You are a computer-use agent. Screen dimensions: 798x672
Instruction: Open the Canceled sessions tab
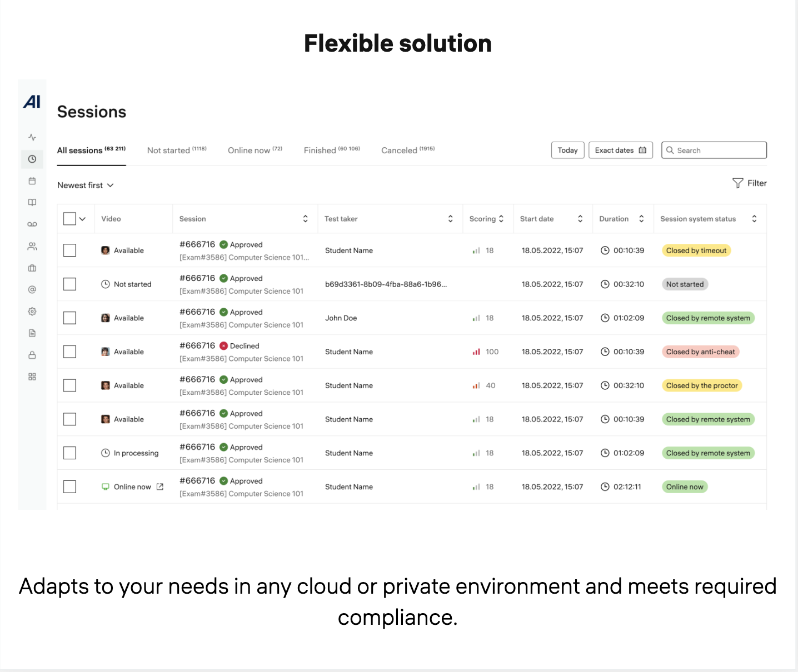click(x=407, y=150)
